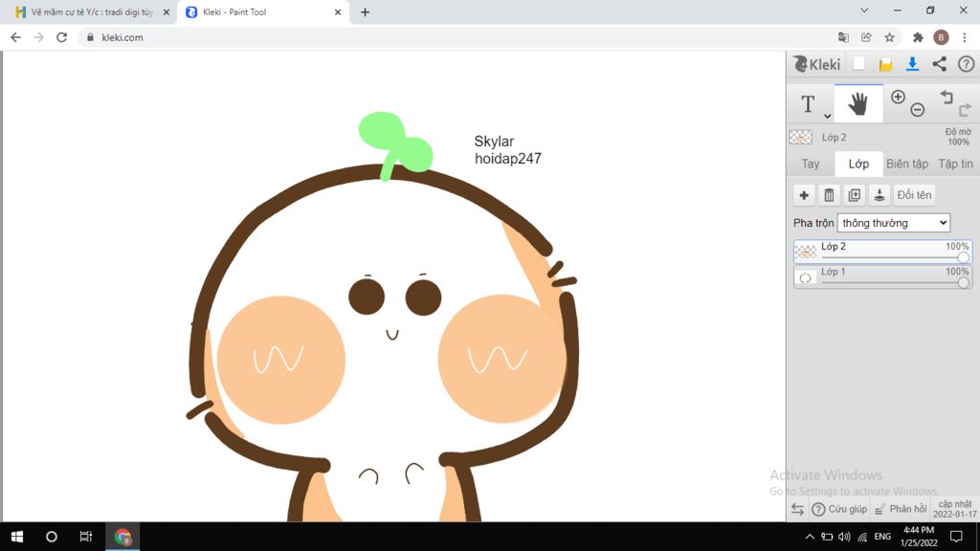980x551 pixels.
Task: Open Cortana search circle on taskbar
Action: (x=52, y=537)
